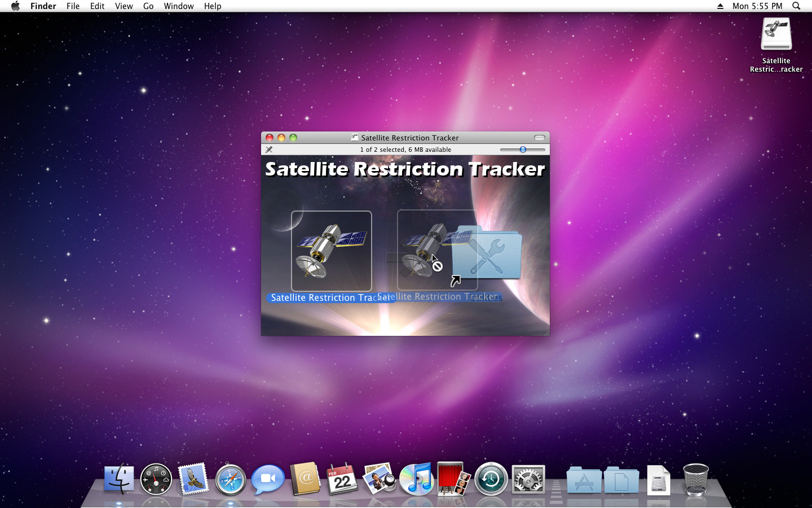Image resolution: width=812 pixels, height=508 pixels.
Task: Open the View menu
Action: point(123,6)
